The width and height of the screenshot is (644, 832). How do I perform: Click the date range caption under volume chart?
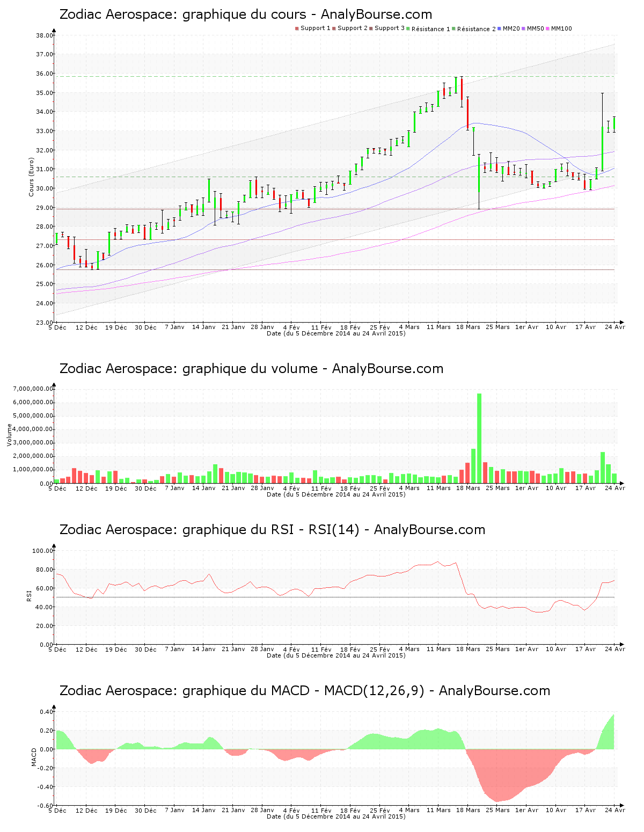(x=336, y=494)
